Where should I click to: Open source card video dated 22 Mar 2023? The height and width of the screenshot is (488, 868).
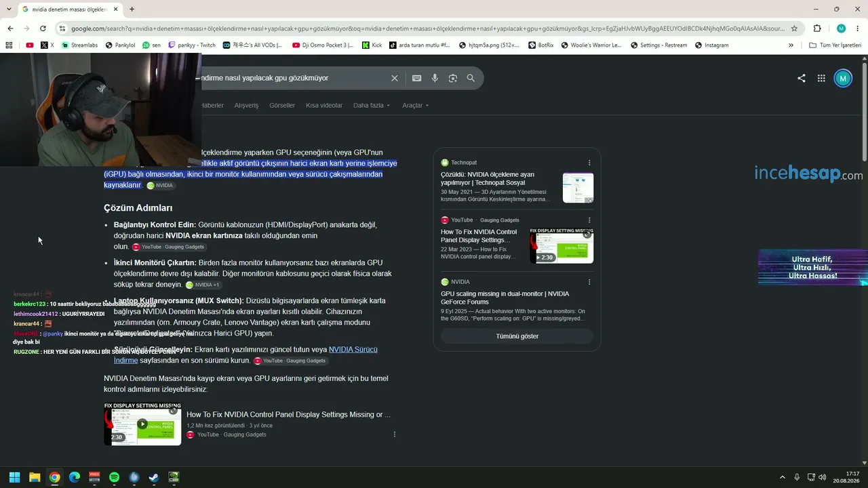(479, 236)
